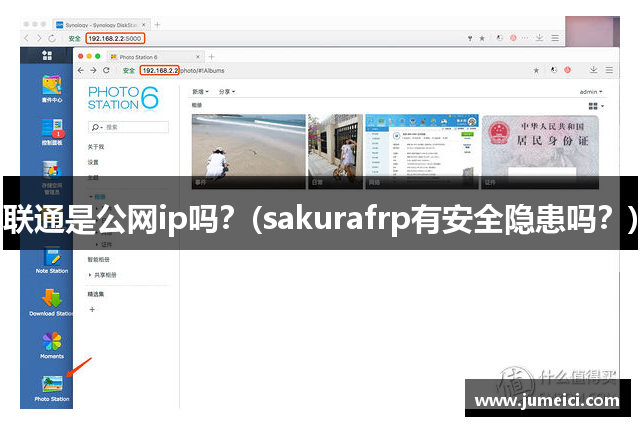The image size is (640, 426).
Task: Go back in the Photo Station browser window
Action: [81, 70]
